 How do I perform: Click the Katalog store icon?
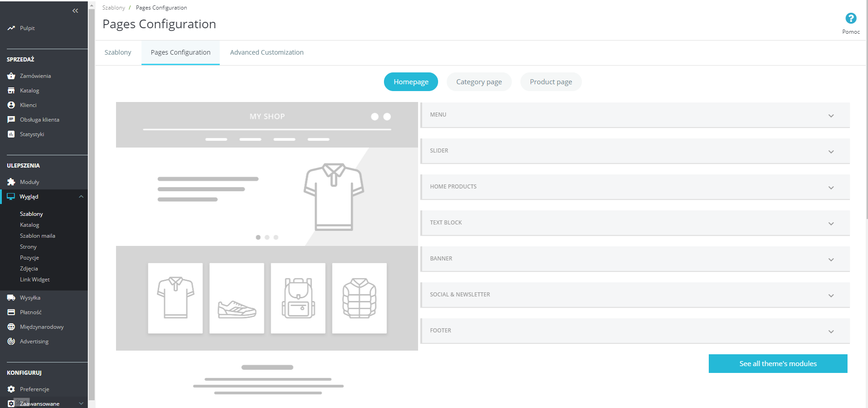[x=11, y=91]
